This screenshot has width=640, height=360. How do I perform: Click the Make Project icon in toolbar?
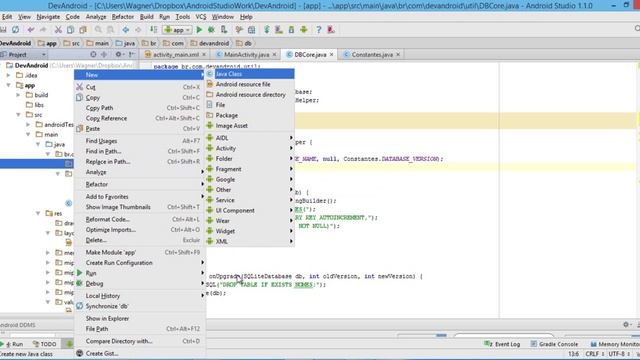tap(153, 30)
